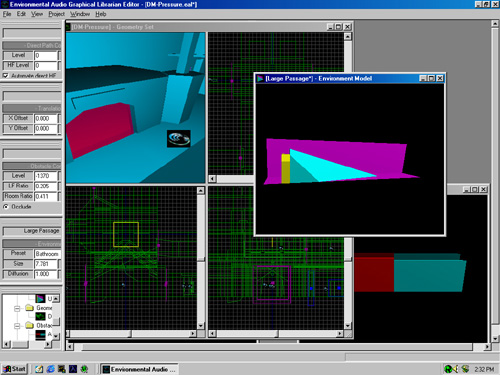The height and width of the screenshot is (375, 500).
Task: Click the Large Passage name field
Action: coord(32,231)
